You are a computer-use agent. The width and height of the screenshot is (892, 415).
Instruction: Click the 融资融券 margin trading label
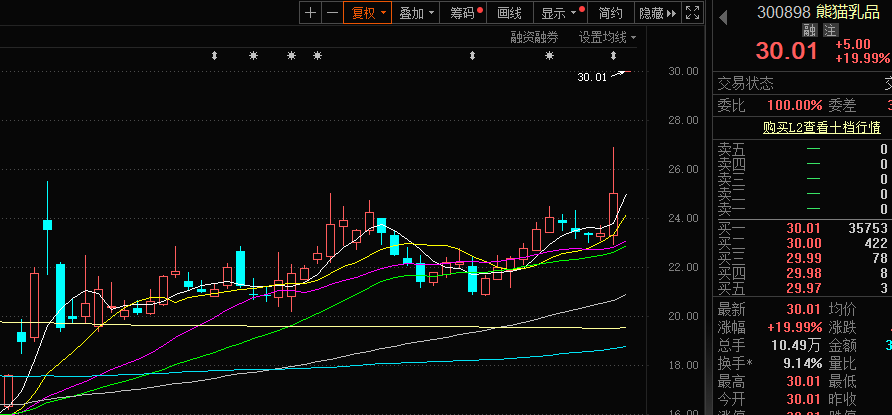tap(535, 38)
